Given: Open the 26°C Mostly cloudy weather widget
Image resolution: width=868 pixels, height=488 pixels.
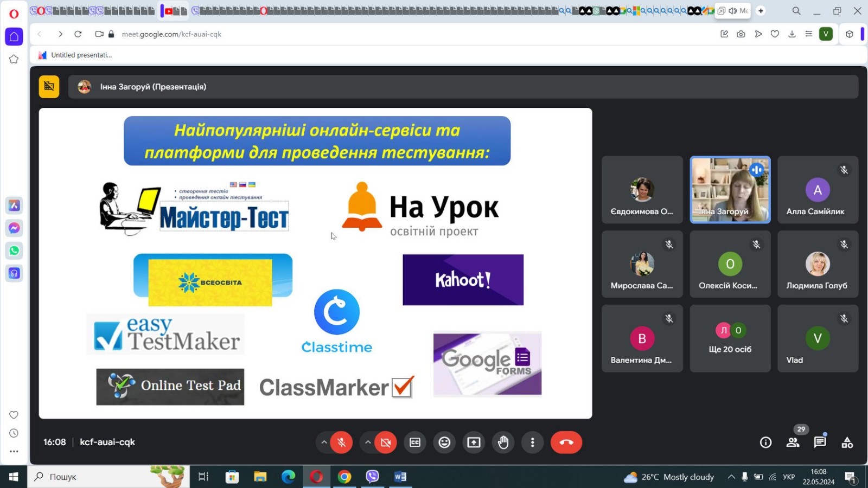Looking at the screenshot, I should (x=669, y=477).
